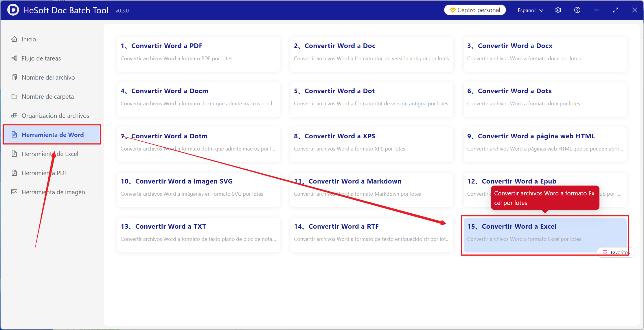Click the Nombre del archivo icon
Image resolution: width=644 pixels, height=330 pixels.
coord(14,77)
